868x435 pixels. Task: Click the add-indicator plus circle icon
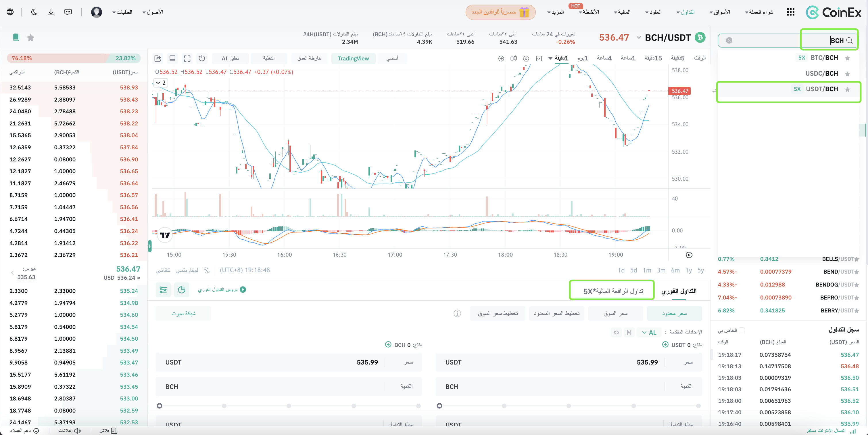[x=501, y=58]
